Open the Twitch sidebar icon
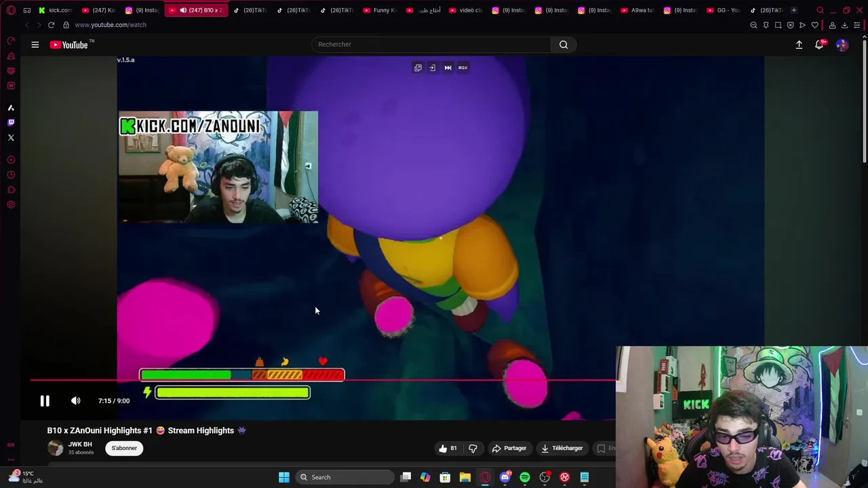Image resolution: width=868 pixels, height=488 pixels. click(x=11, y=123)
